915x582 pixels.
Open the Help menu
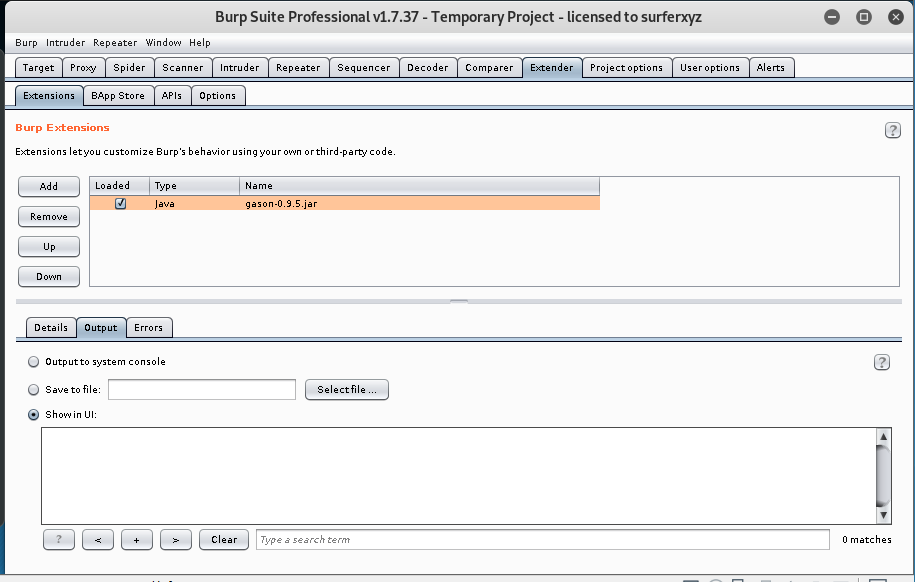coord(200,43)
